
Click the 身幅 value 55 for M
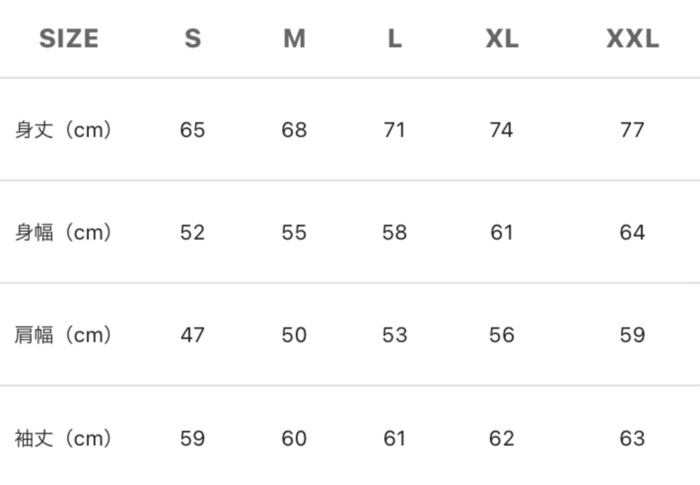[294, 232]
